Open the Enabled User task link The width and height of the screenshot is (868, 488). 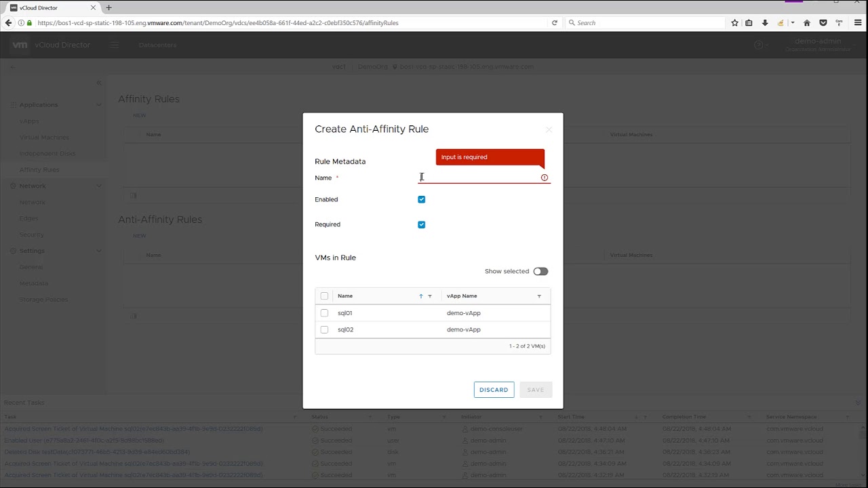[84, 441]
